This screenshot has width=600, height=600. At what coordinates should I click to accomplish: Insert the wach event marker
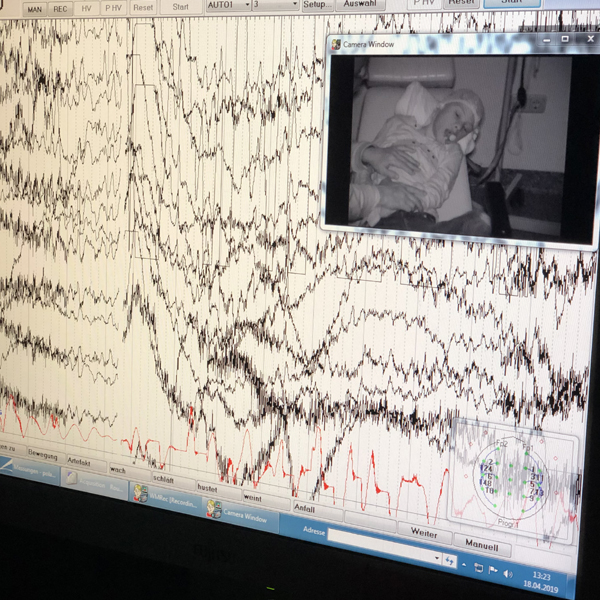click(x=129, y=471)
